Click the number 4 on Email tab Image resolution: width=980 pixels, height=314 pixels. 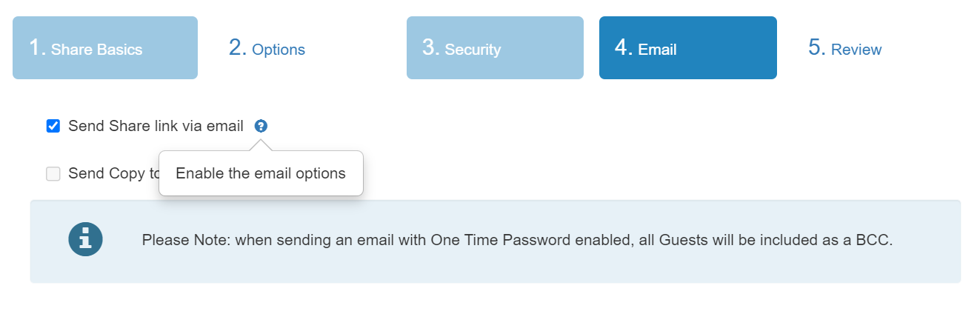[624, 47]
